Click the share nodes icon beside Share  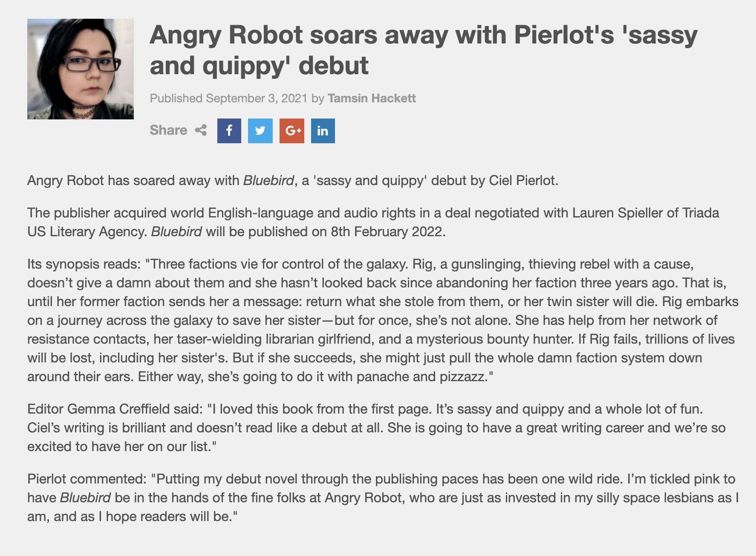[x=201, y=130]
